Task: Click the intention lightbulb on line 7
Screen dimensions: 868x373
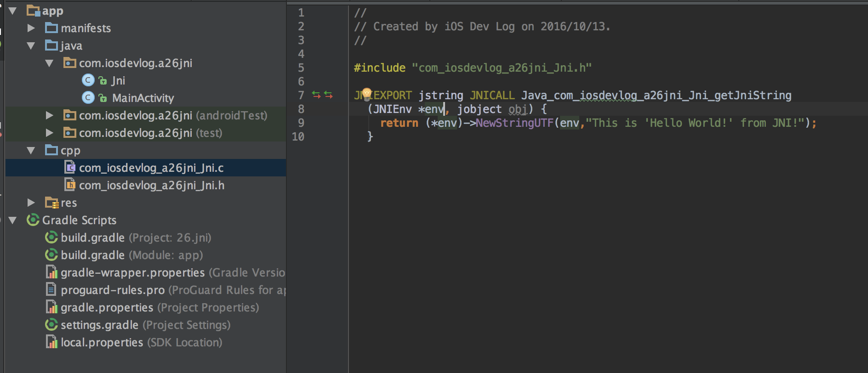Action: tap(366, 94)
